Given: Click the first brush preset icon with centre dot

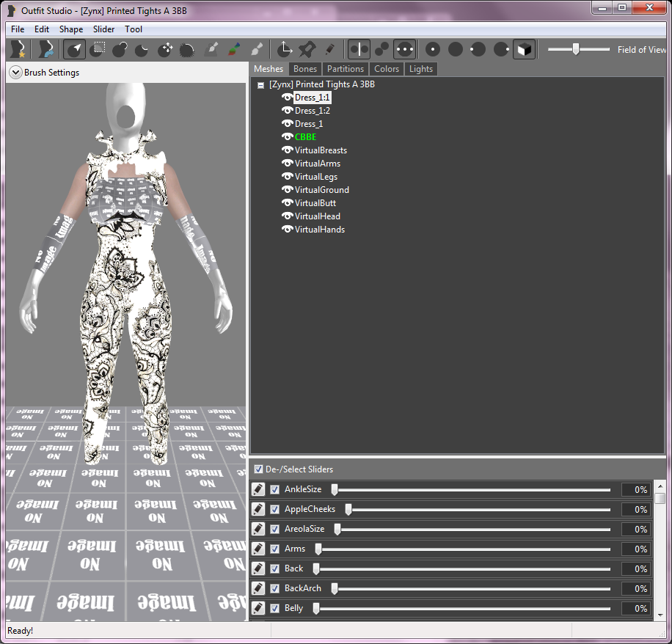Looking at the screenshot, I should (433, 49).
